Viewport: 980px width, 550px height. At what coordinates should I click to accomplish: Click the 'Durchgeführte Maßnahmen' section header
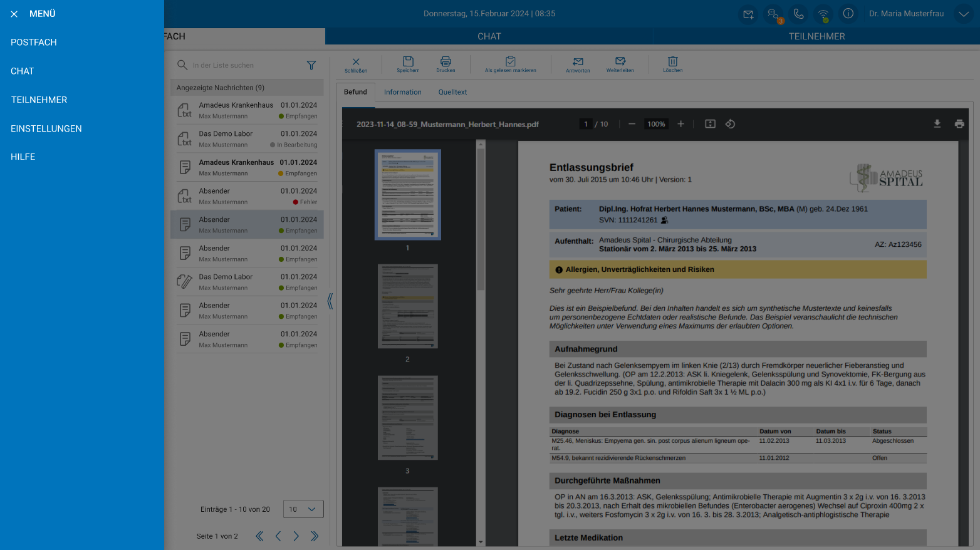pos(738,480)
